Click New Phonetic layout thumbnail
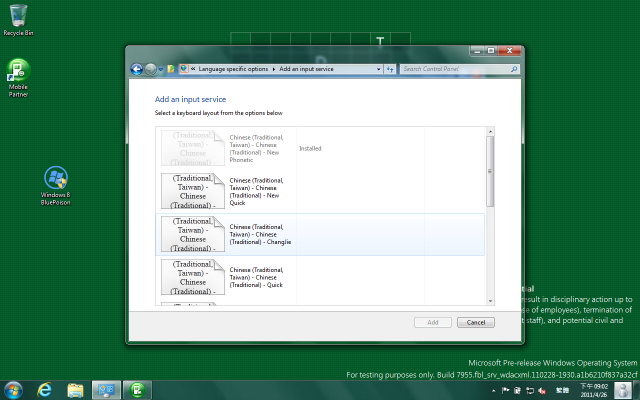 pyautogui.click(x=193, y=148)
